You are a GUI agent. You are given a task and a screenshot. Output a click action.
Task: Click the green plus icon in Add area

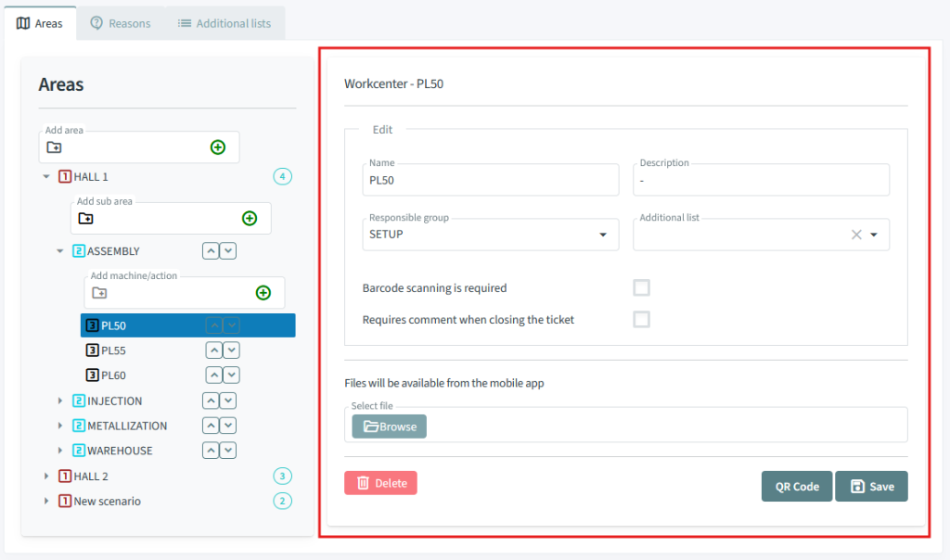(x=218, y=146)
